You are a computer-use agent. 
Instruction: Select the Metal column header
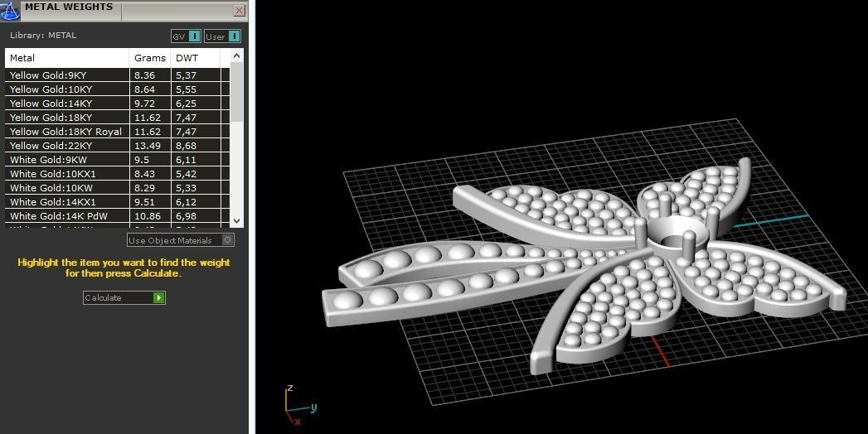(x=67, y=57)
